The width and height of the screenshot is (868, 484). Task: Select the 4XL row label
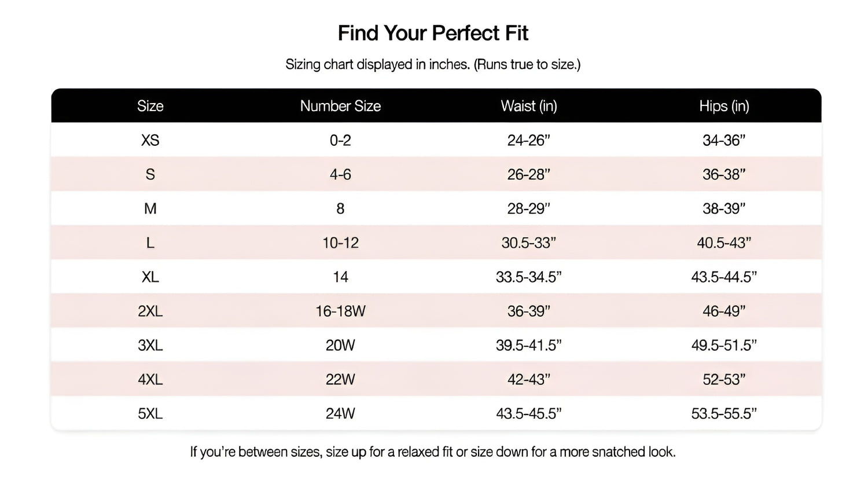[x=150, y=379]
